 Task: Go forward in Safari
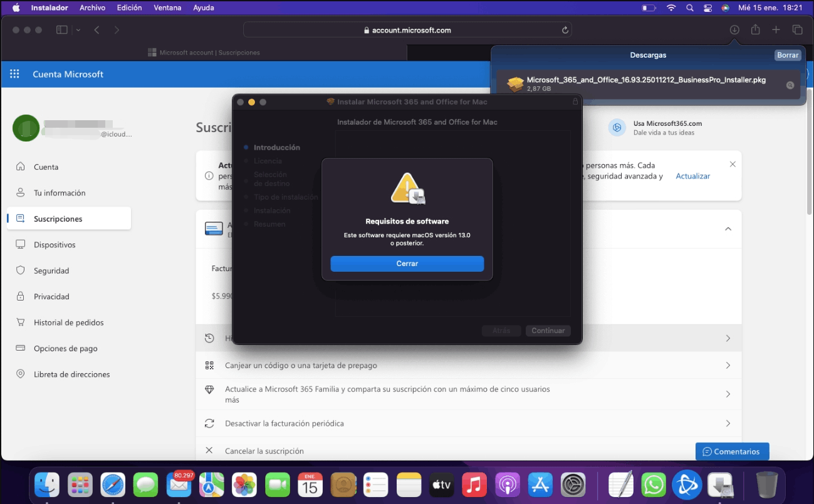click(117, 30)
